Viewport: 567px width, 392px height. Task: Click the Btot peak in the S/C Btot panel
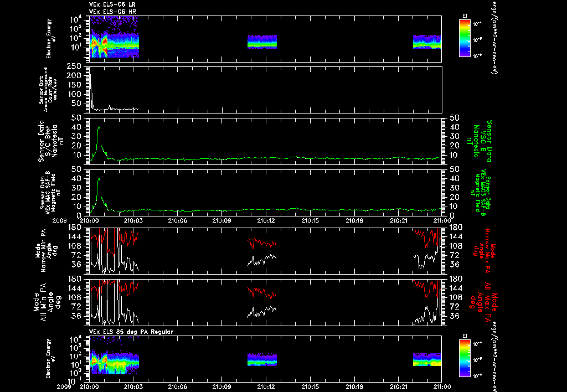pos(99,128)
